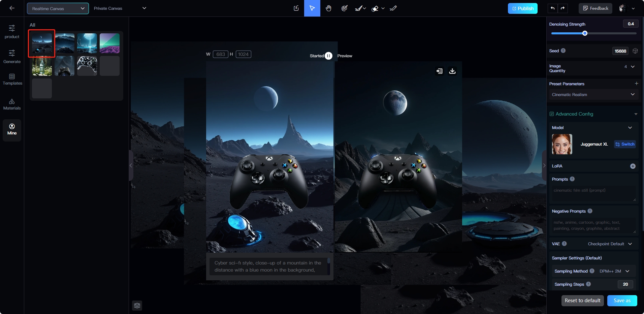The height and width of the screenshot is (314, 644).
Task: Open the layers panel icon
Action: pos(137,306)
